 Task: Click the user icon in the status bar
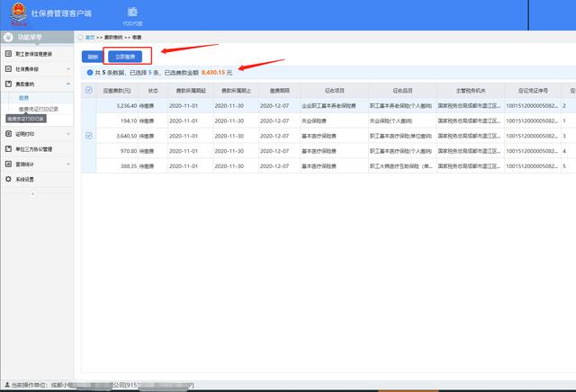coord(6,385)
